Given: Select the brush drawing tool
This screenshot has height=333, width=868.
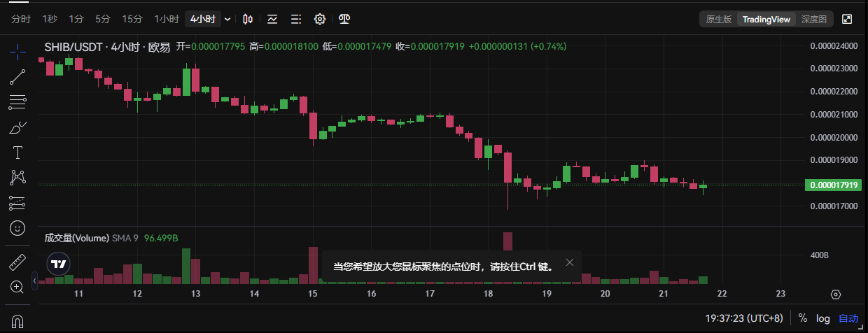Looking at the screenshot, I should (17, 127).
